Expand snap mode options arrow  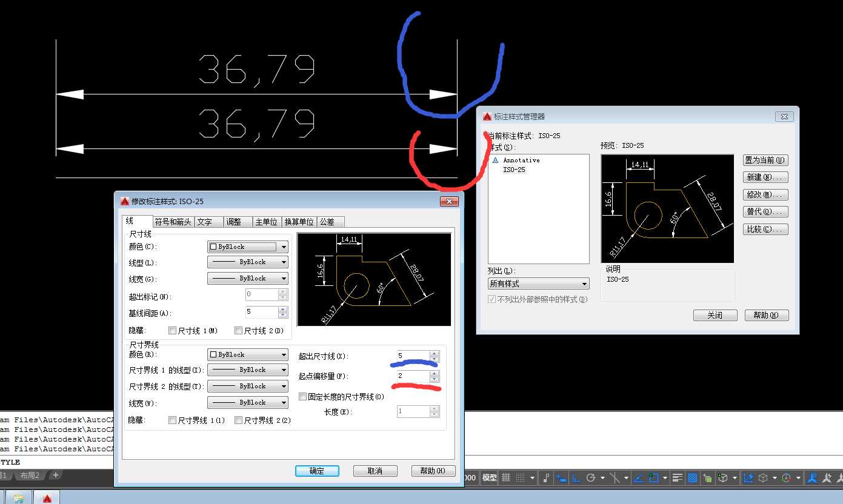(532, 477)
